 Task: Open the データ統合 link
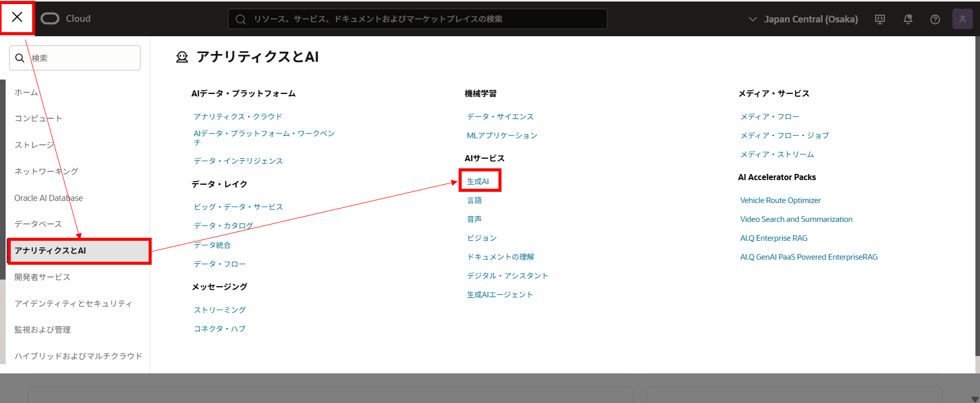(212, 245)
